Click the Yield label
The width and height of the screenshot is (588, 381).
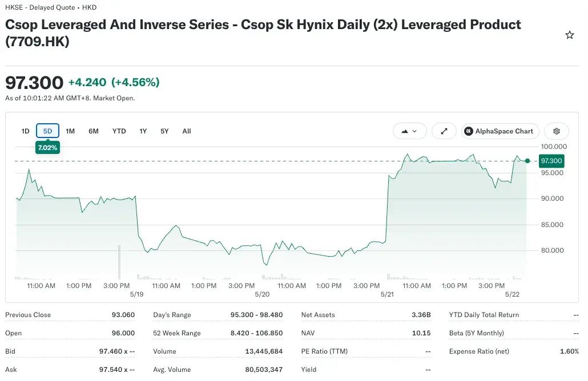(309, 370)
